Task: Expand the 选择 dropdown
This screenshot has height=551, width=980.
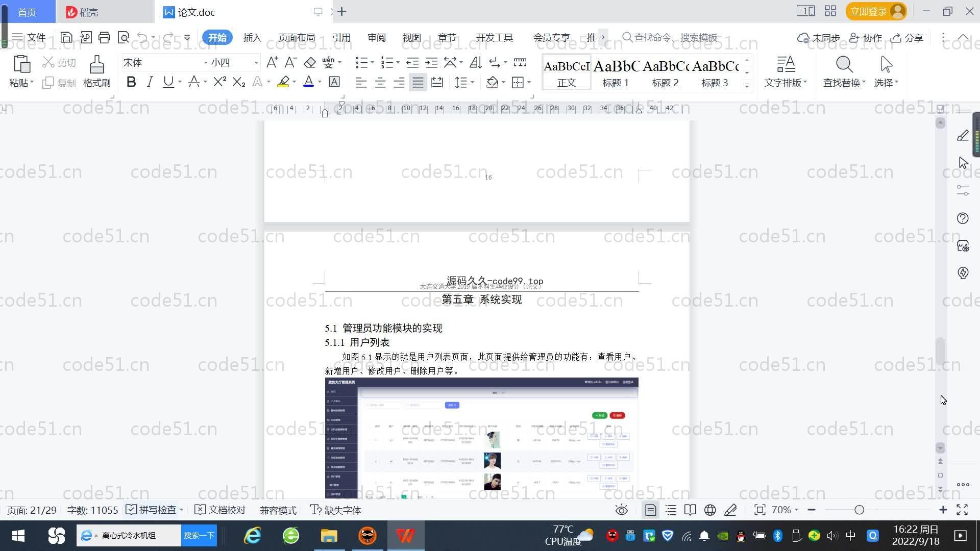Action: pyautogui.click(x=886, y=82)
